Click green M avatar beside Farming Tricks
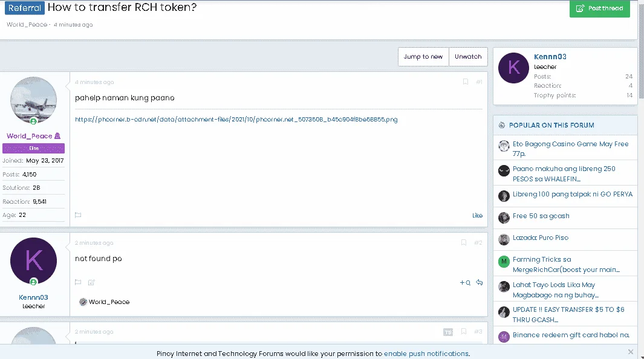This screenshot has width=644, height=359. tap(504, 261)
